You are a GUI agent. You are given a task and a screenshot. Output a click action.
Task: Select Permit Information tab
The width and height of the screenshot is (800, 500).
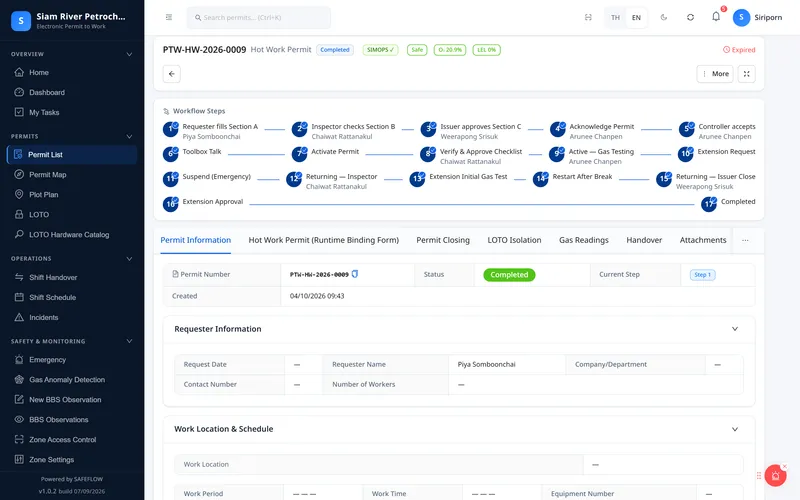(195, 240)
